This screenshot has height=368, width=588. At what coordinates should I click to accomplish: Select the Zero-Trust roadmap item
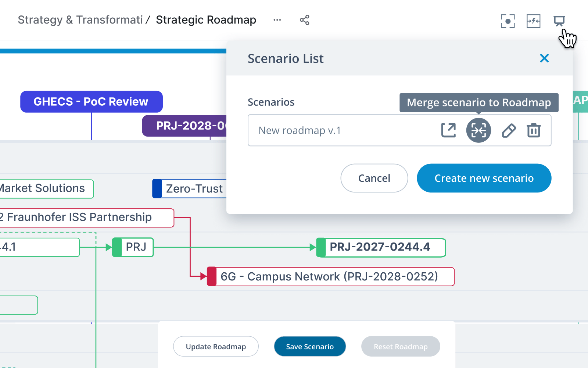[190, 189]
